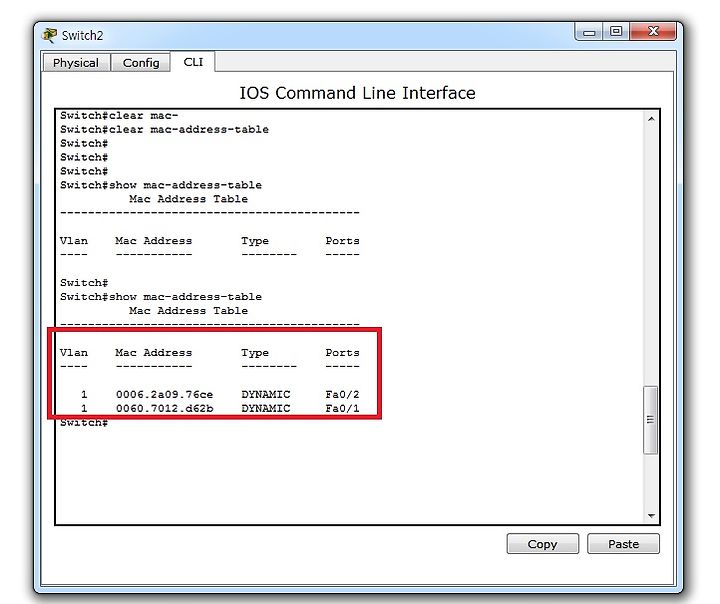Click the 'IOS Command Line Interface' heading
Screen dimensions: 720x604
357,93
